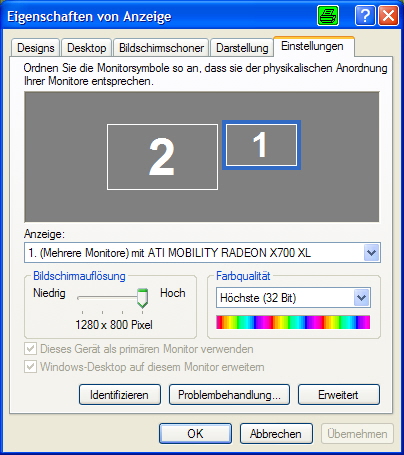Confirm with the OK button
Screen dimensions: 404x455
click(x=195, y=433)
